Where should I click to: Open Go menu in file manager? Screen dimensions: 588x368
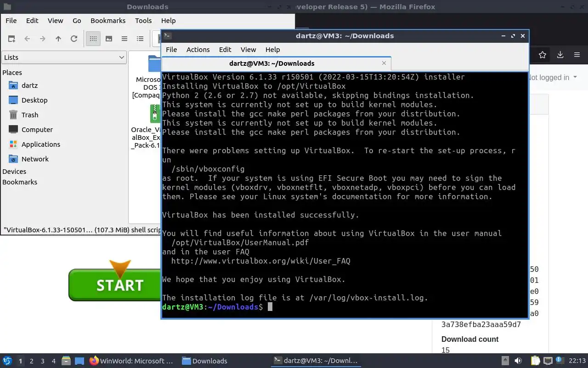click(x=77, y=20)
